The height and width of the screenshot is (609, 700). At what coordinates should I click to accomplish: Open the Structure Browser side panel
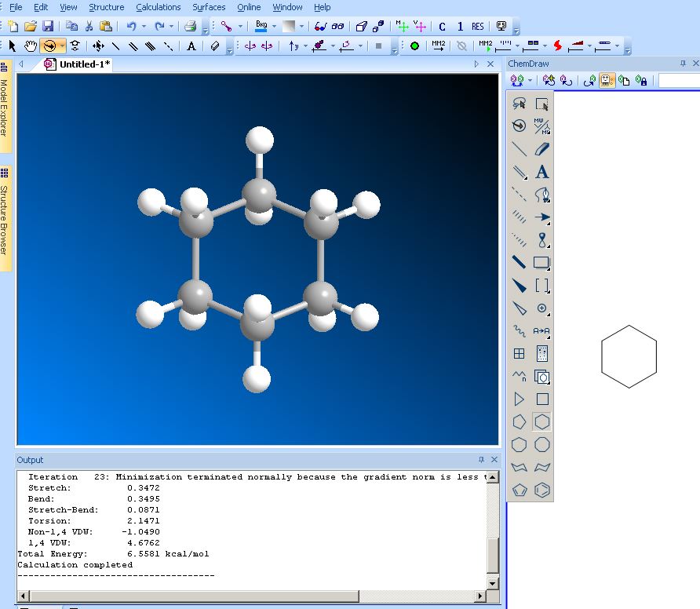[x=5, y=216]
